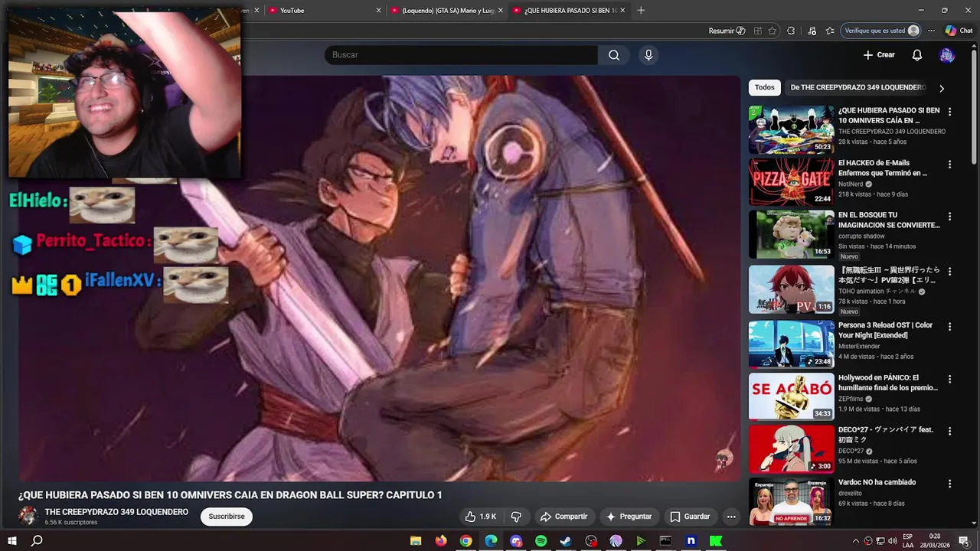Show hidden system tray icons
980x551 pixels.
pos(856,541)
